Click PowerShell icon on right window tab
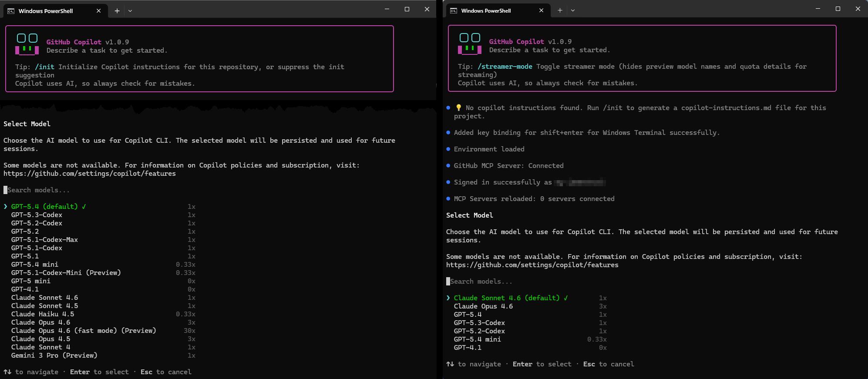The height and width of the screenshot is (379, 868). 454,10
